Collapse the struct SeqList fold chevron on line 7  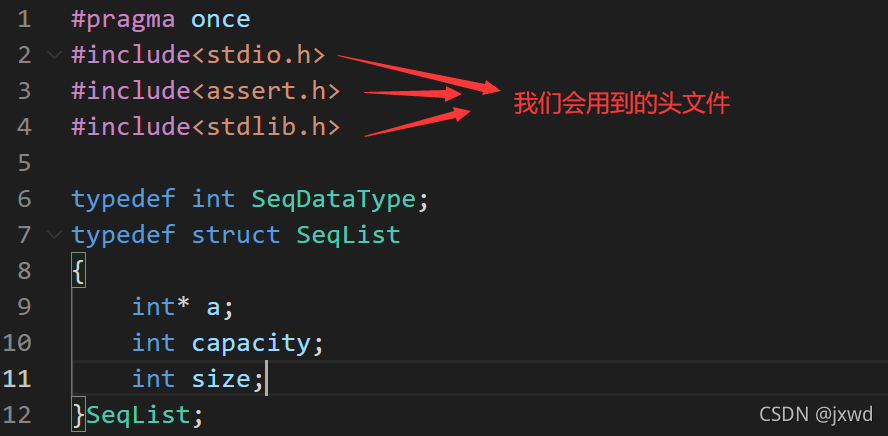click(52, 235)
